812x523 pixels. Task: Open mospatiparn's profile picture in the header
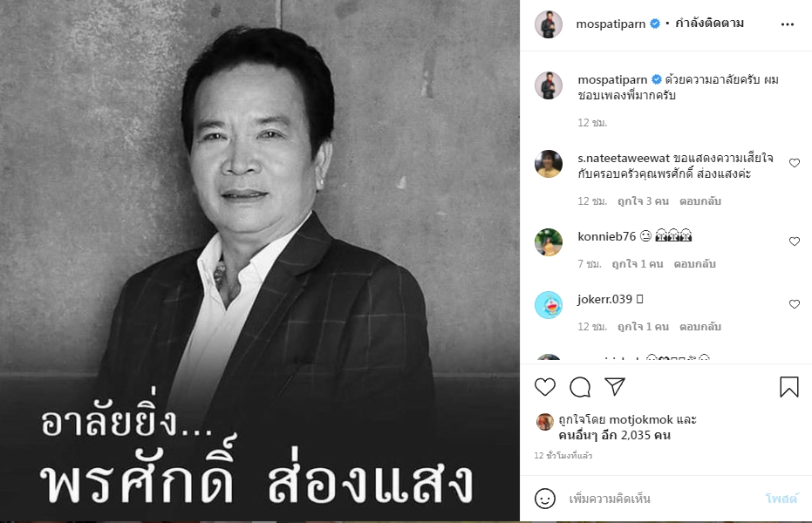click(549, 24)
